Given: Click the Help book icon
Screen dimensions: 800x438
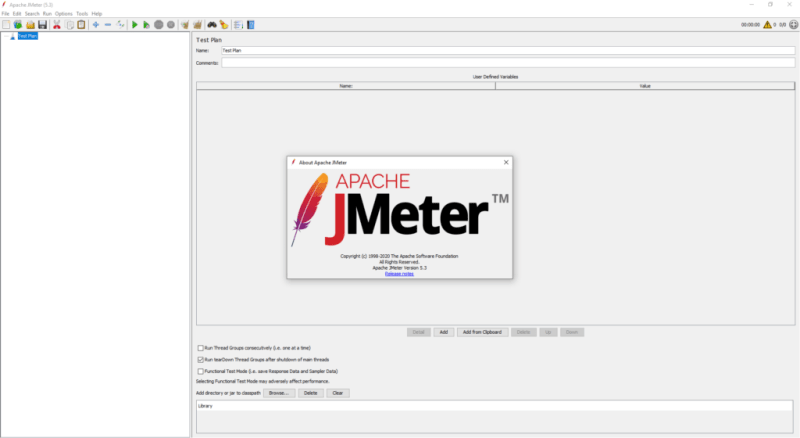Looking at the screenshot, I should (x=251, y=25).
